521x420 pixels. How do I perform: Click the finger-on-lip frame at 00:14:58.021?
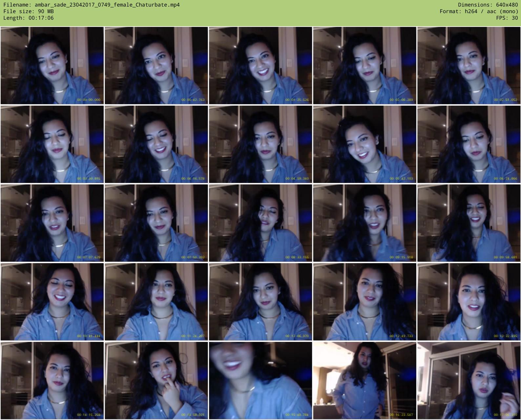click(x=156, y=381)
